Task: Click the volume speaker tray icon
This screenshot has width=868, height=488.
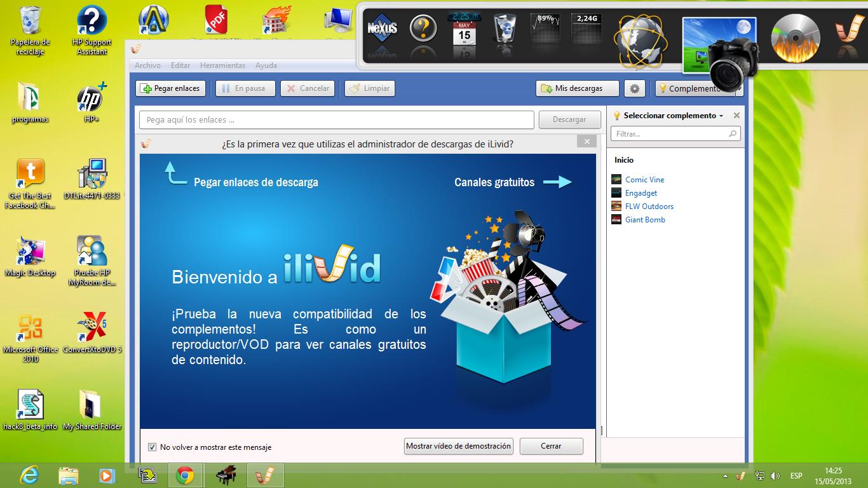Action: [775, 475]
